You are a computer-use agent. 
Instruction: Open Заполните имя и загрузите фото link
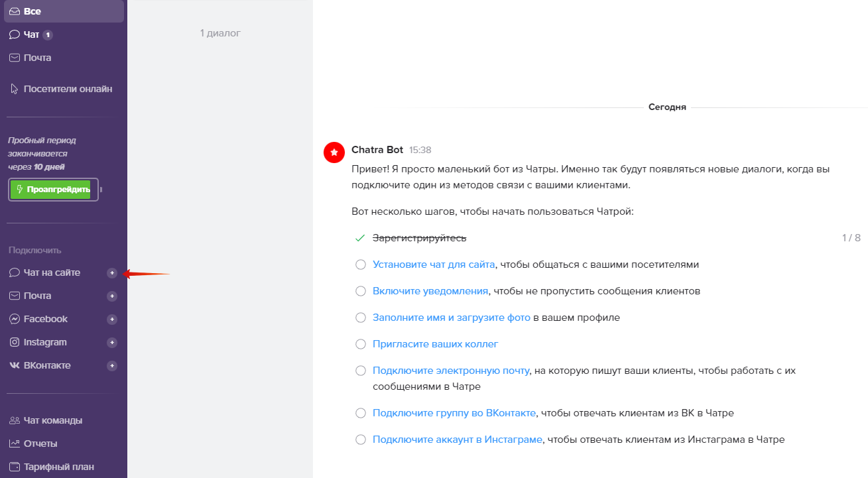tap(452, 318)
